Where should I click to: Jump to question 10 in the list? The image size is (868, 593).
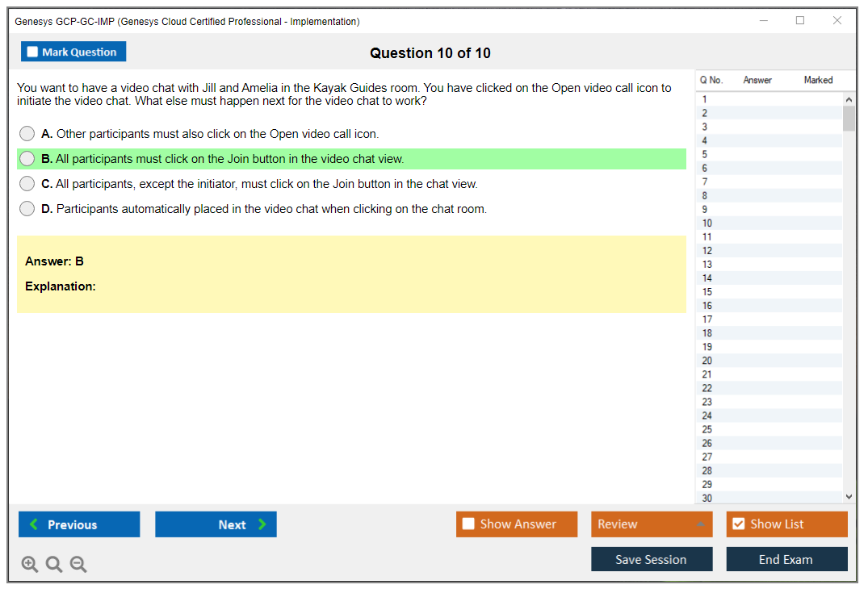[x=707, y=223]
